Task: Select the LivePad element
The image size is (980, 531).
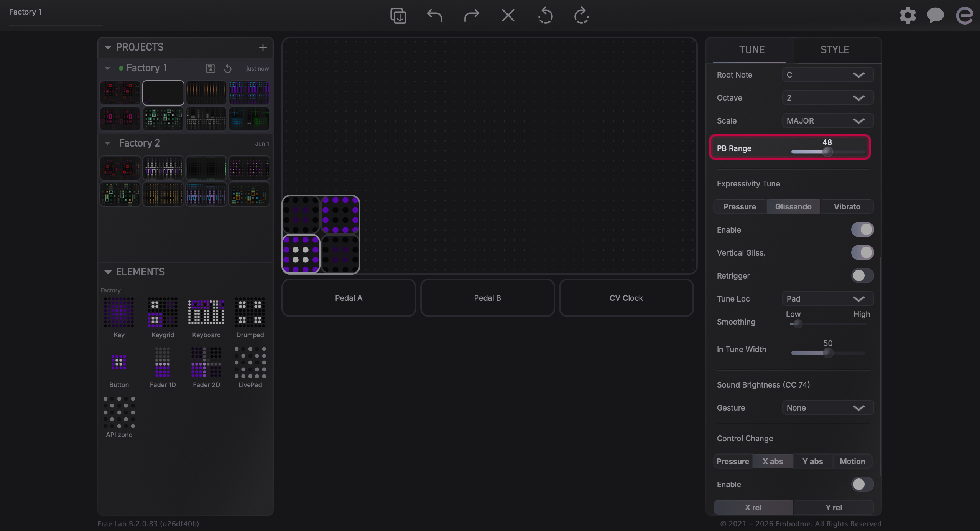Action: tap(250, 368)
